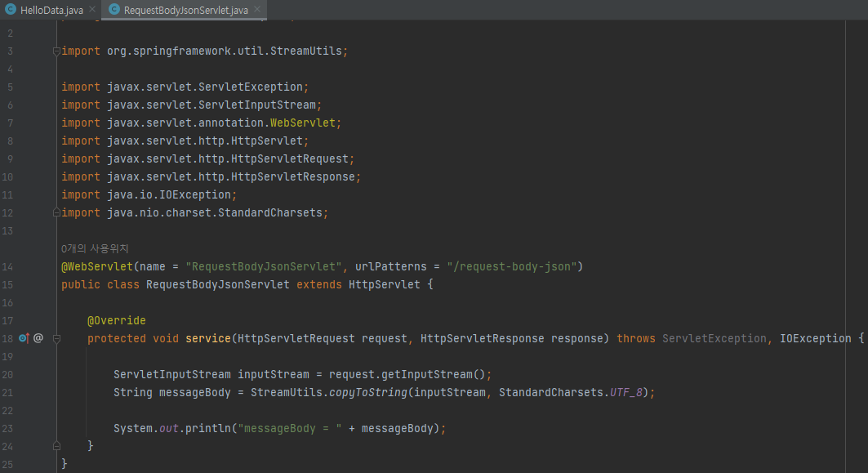
Task: Click ServletInputStream in the line 6 import
Action: click(x=257, y=105)
